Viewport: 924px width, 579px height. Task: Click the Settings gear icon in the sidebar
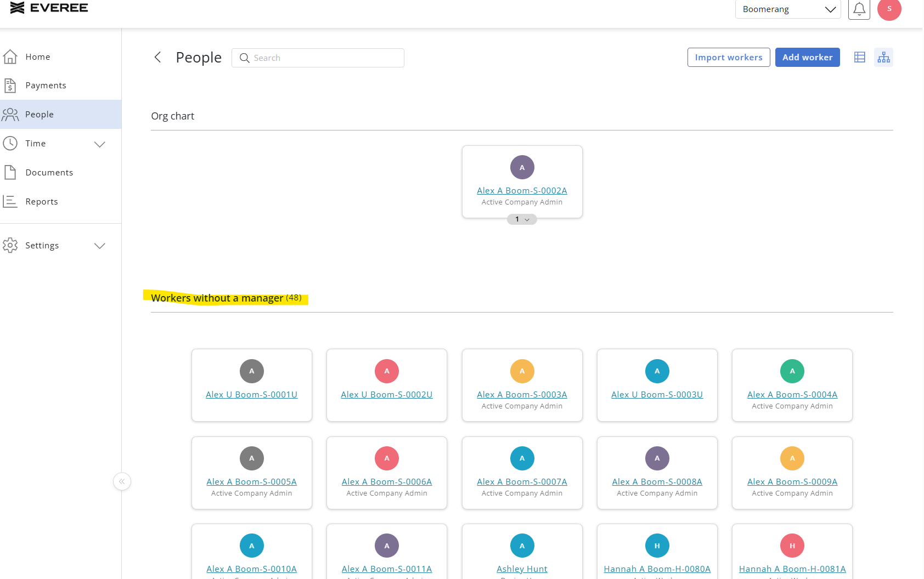(10, 245)
